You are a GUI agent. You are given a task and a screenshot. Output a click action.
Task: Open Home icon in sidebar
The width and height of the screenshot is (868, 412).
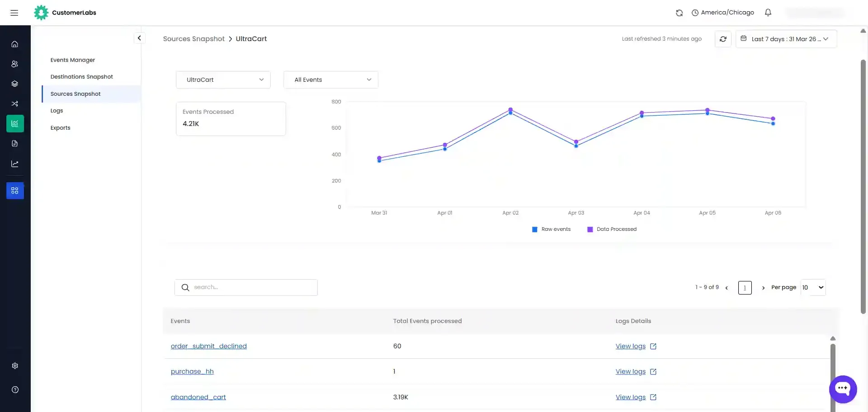click(15, 44)
